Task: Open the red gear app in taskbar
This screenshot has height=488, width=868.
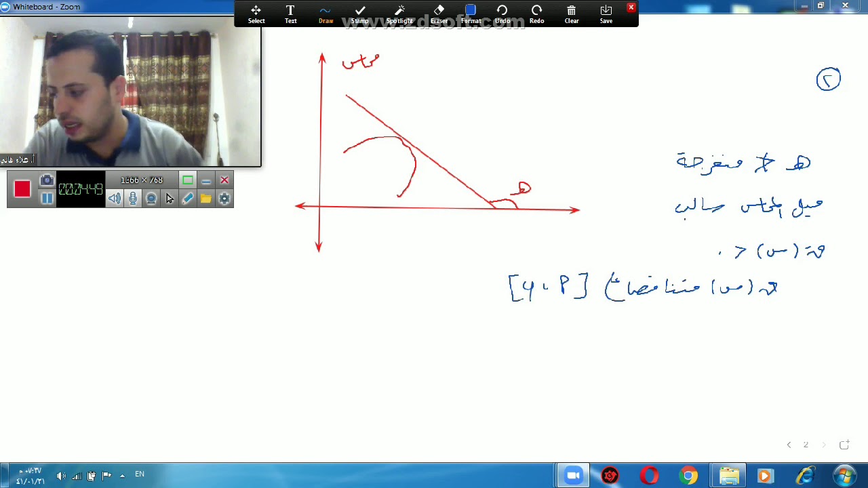Action: [610, 476]
